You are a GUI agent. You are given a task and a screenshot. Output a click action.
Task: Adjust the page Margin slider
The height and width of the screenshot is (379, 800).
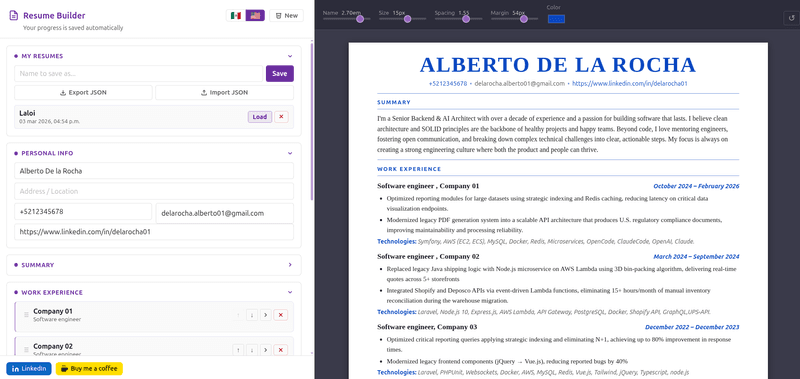(523, 19)
